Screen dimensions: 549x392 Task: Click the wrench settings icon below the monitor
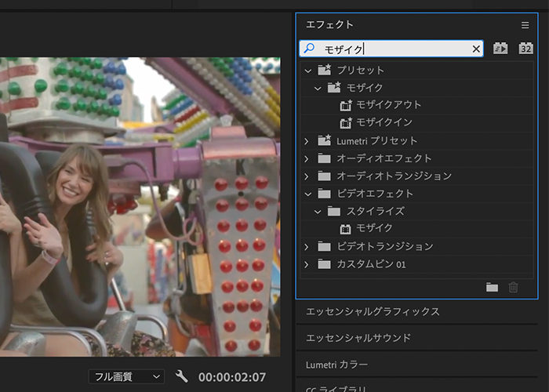182,377
